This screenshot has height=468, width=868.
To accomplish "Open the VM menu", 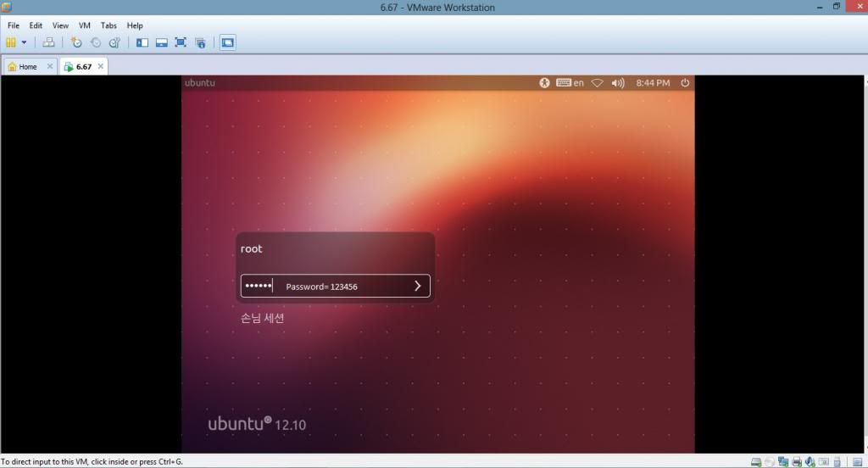I will (84, 25).
